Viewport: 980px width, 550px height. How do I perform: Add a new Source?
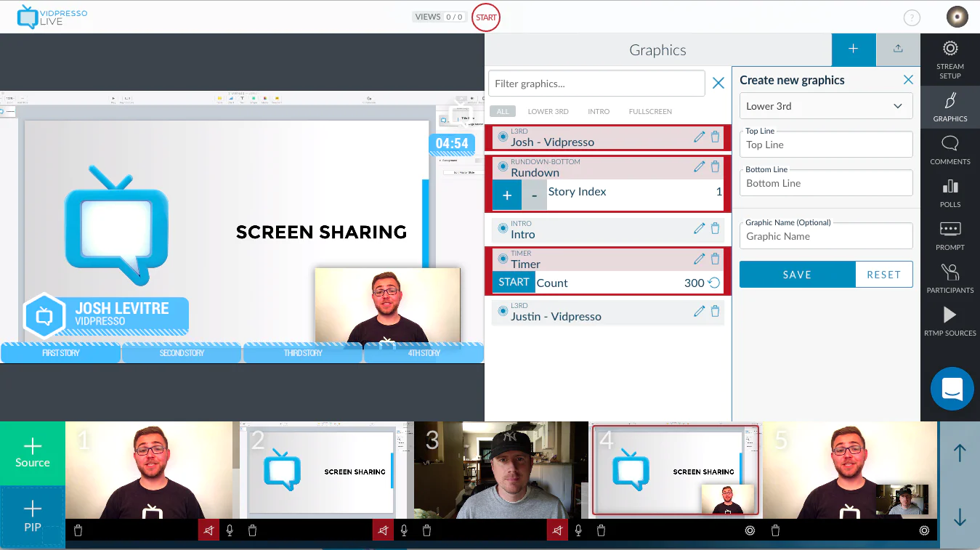[x=33, y=453]
